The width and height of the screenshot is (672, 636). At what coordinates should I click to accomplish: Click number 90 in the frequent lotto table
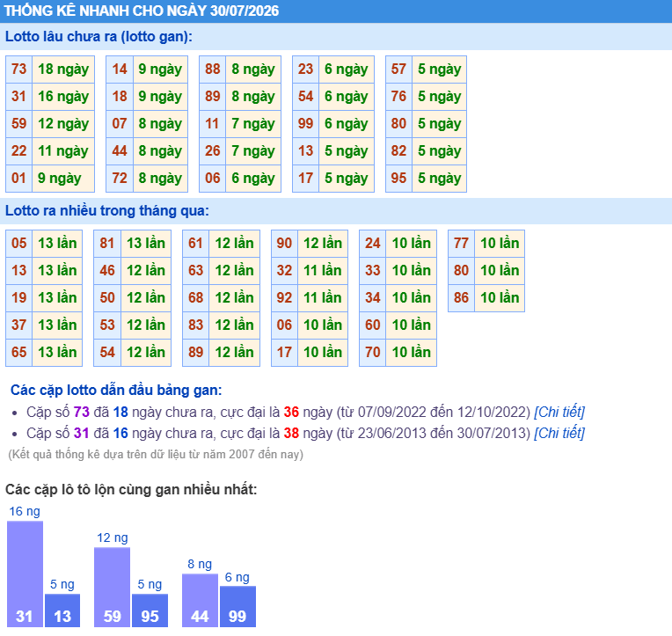pyautogui.click(x=285, y=244)
